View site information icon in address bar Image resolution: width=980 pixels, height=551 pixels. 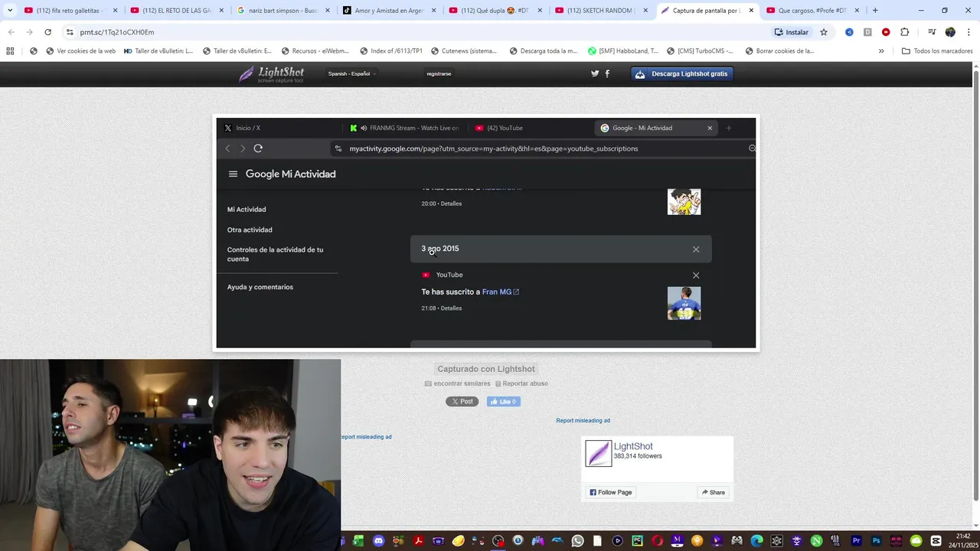coord(70,32)
